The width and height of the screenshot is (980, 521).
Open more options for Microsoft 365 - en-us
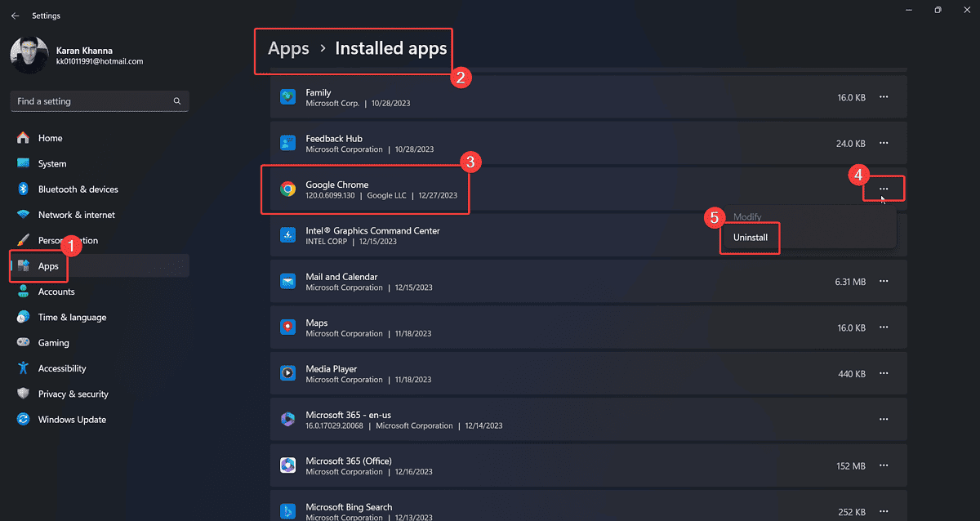(x=884, y=419)
